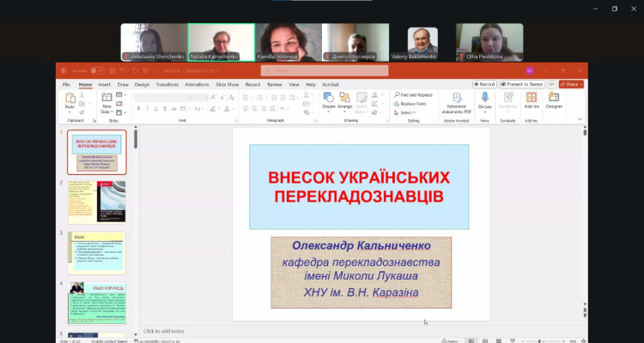644x343 pixels.
Task: Click the Arrange objects icon
Action: 344,97
